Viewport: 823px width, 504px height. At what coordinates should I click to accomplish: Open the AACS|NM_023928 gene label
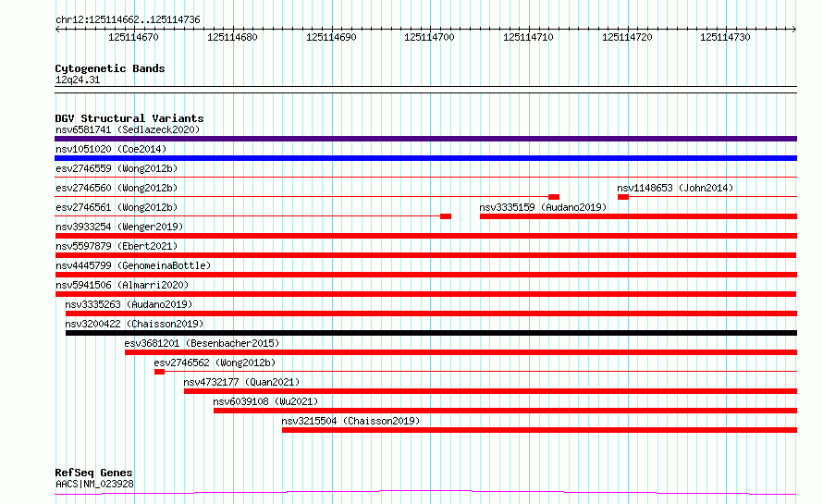pyautogui.click(x=94, y=484)
